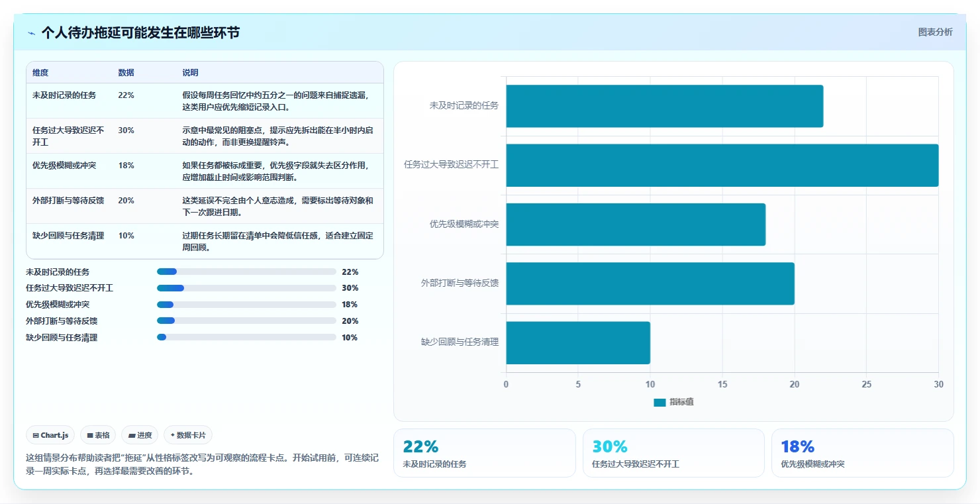Click 未及时记录的任务 in the table's first row

tap(64, 95)
